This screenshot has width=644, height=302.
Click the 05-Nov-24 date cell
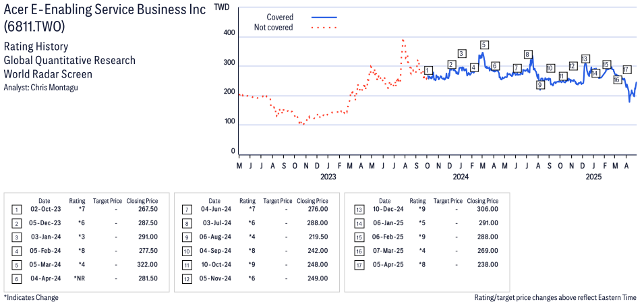[214, 278]
